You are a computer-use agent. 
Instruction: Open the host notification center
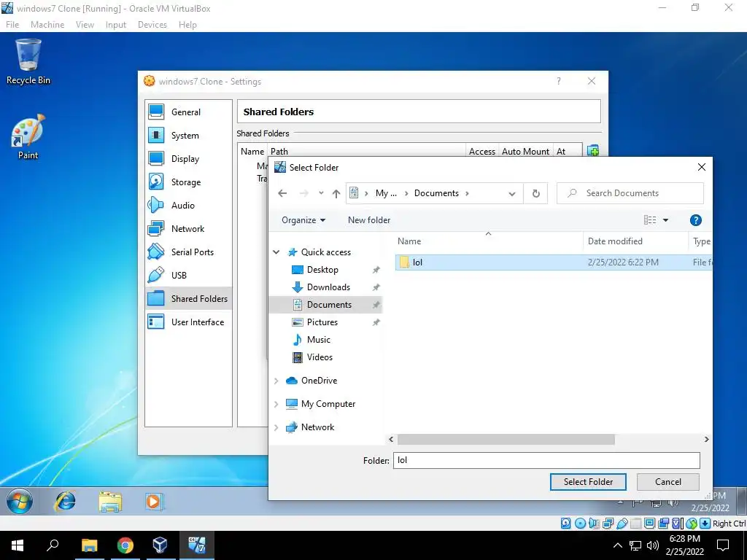click(x=723, y=545)
